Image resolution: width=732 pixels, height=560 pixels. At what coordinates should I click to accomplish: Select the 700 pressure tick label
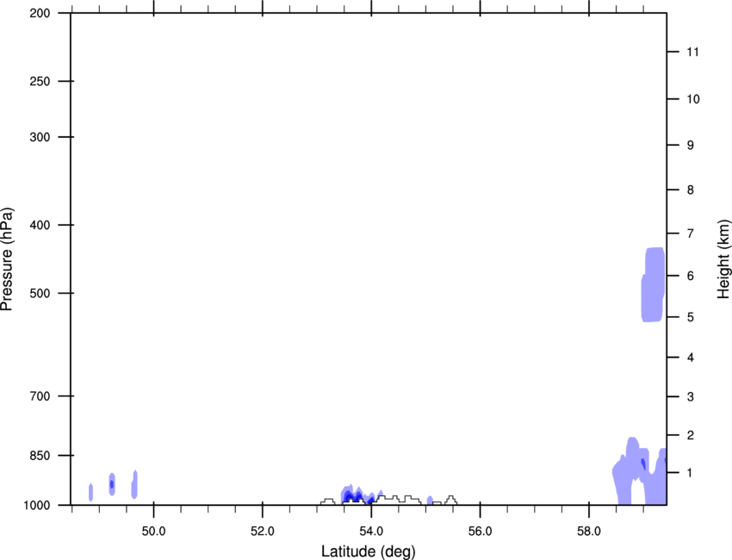[40, 396]
